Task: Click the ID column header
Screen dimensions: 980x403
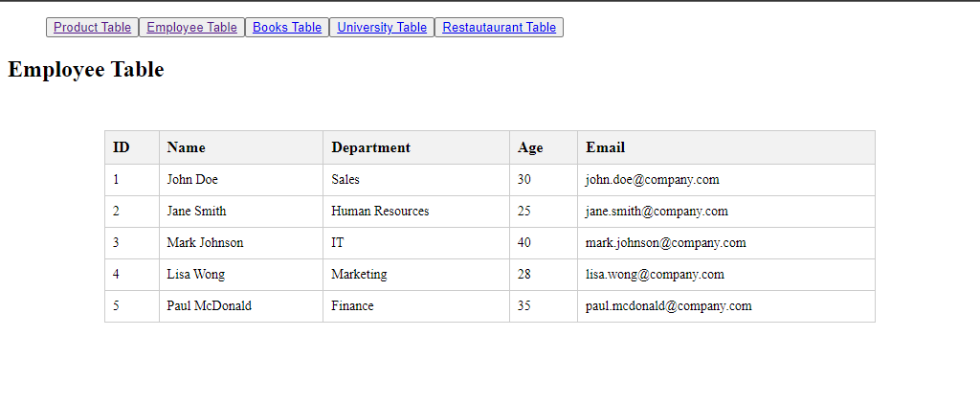Action: tap(132, 147)
